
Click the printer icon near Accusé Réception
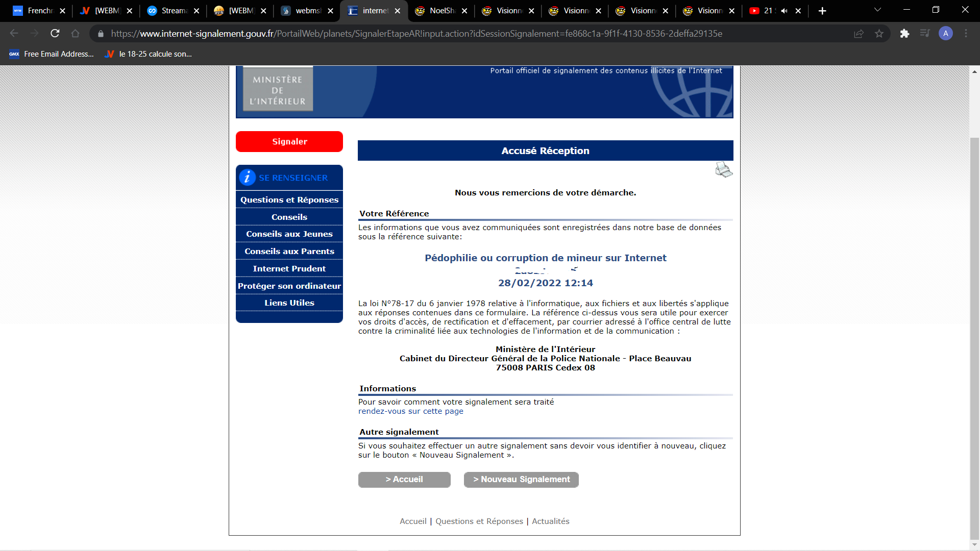(723, 169)
